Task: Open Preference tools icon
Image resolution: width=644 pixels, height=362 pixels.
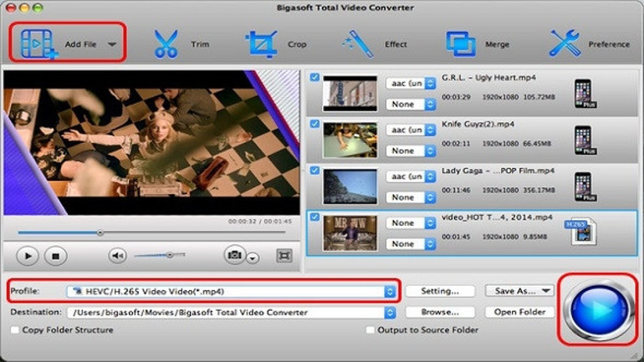Action: pos(565,43)
